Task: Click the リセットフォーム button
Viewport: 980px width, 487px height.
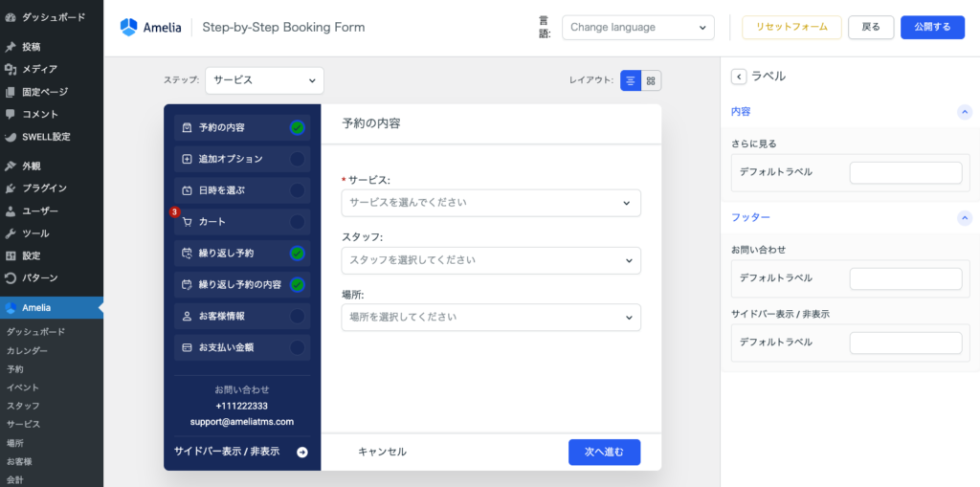Action: 791,28
